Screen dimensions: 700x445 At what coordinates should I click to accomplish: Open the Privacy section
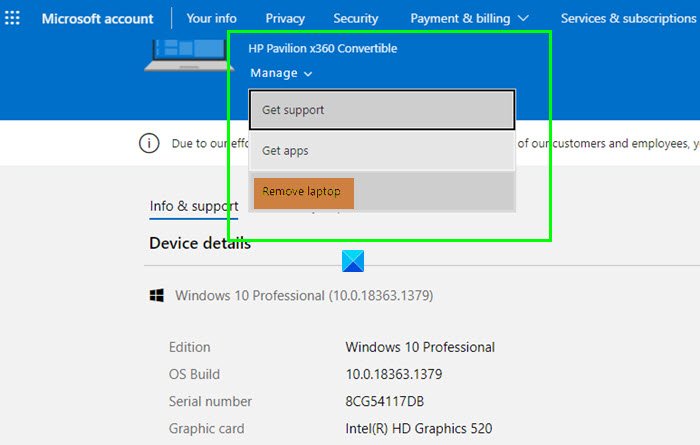point(285,18)
